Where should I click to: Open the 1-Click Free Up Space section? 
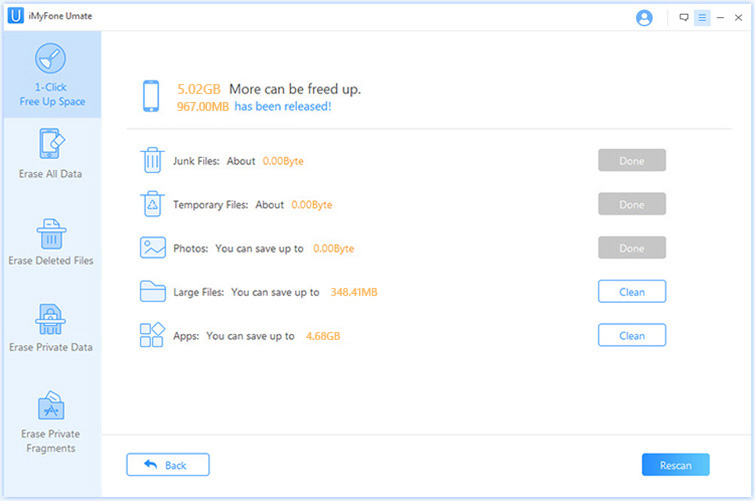click(52, 75)
